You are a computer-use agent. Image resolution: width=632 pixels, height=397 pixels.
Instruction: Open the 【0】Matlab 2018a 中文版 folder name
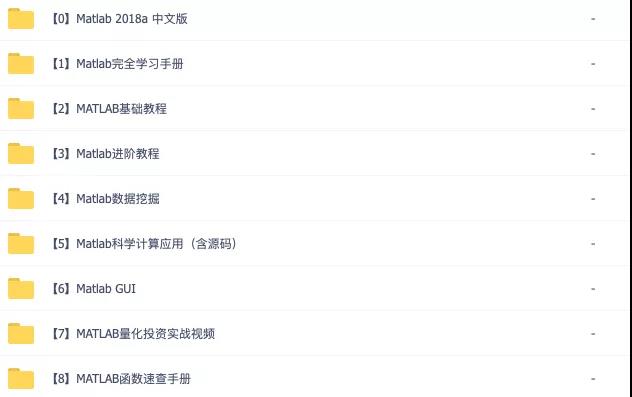(120, 19)
